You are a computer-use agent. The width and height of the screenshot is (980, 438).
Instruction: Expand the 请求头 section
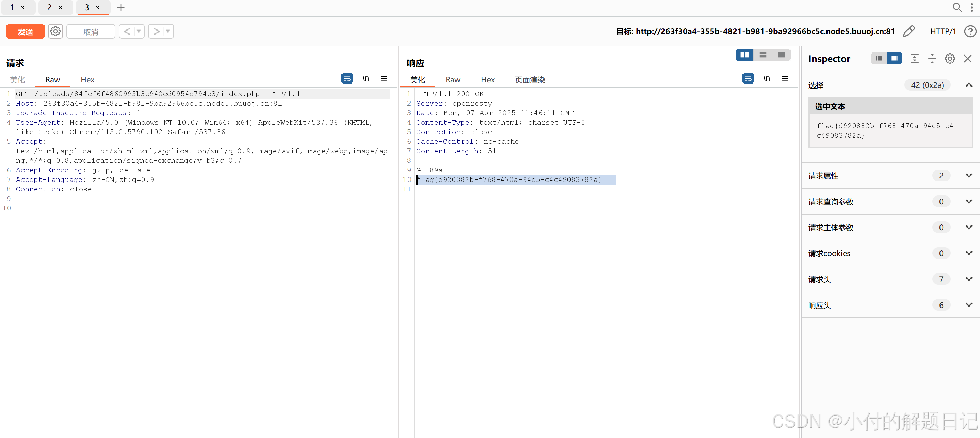[968, 279]
